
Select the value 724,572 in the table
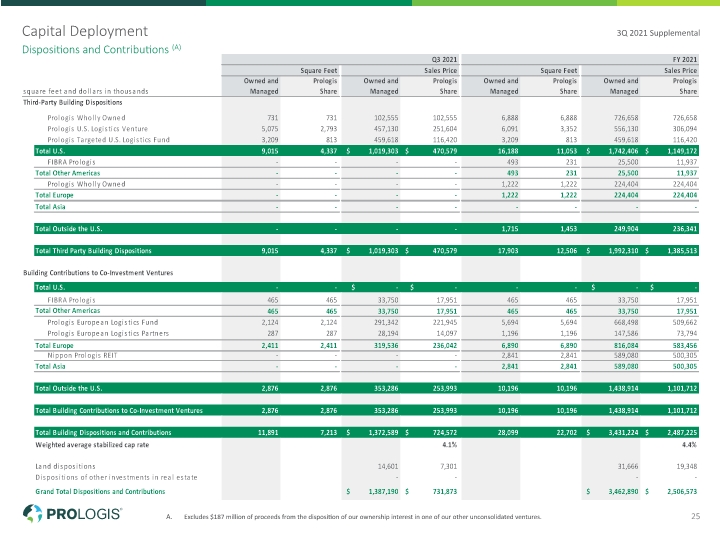pos(445,433)
